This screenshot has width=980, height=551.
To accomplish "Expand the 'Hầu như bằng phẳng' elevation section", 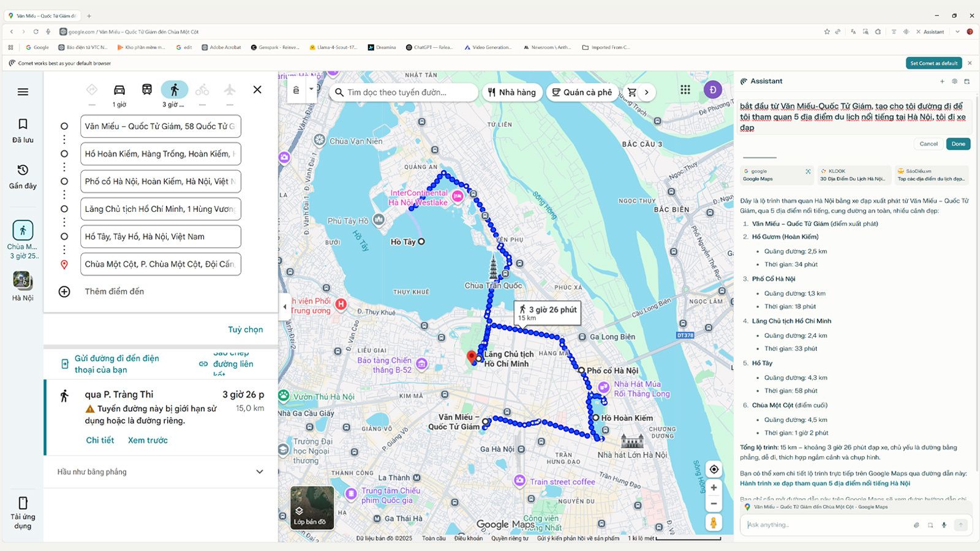I will (x=259, y=472).
